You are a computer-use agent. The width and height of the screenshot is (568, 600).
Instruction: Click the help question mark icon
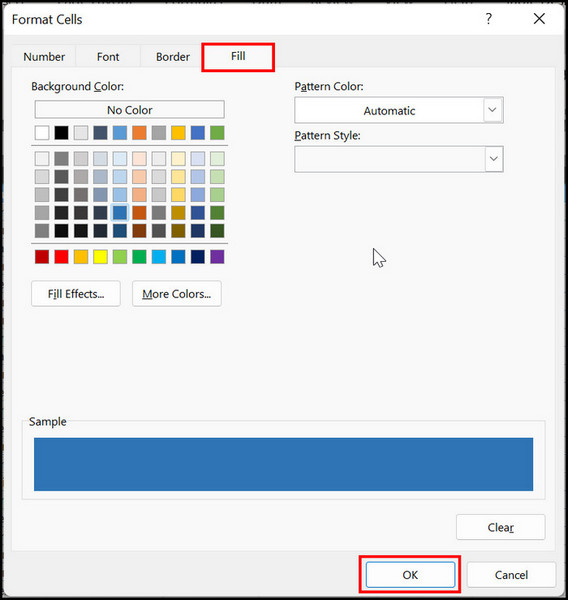click(488, 18)
